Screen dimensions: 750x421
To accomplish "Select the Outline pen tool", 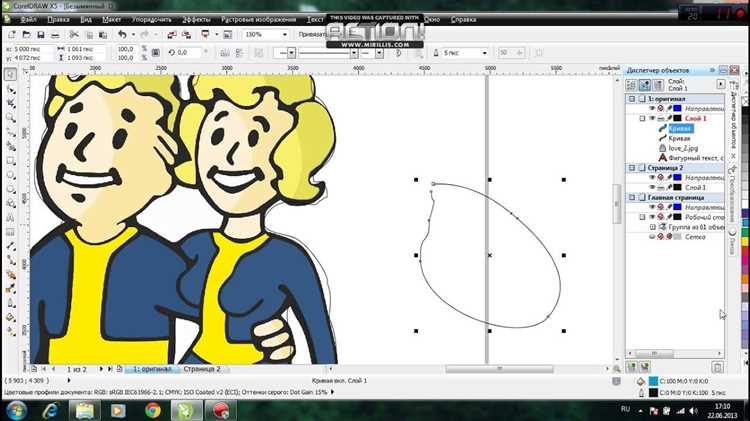I will (x=11, y=303).
